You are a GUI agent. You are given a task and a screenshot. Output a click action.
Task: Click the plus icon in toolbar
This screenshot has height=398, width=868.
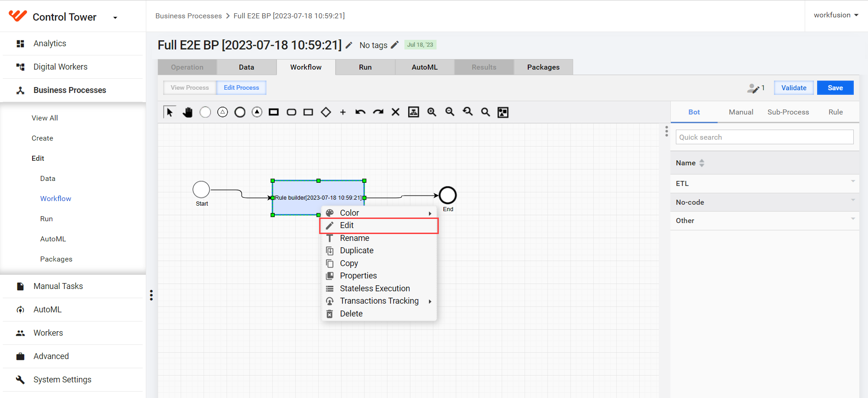pyautogui.click(x=343, y=112)
